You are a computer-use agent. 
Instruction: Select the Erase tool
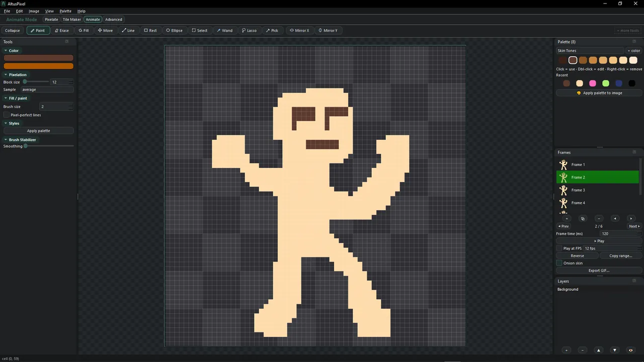tap(62, 30)
